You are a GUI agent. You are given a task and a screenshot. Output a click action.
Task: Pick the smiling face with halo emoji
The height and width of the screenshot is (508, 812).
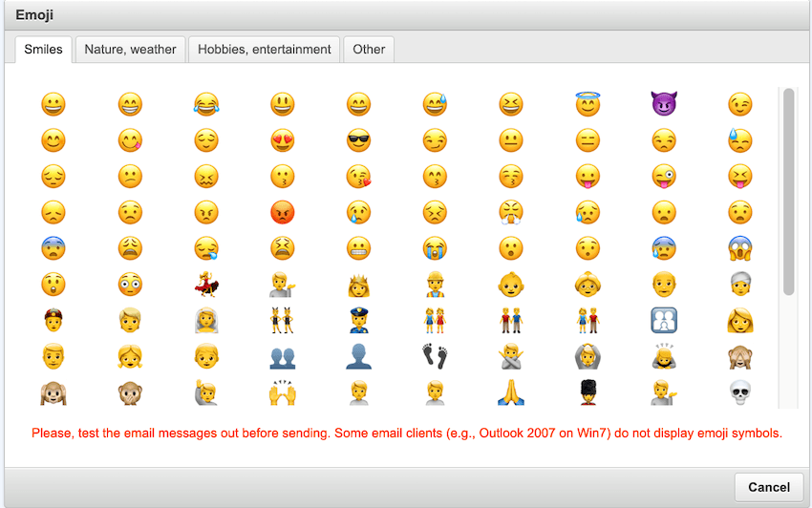pyautogui.click(x=588, y=104)
